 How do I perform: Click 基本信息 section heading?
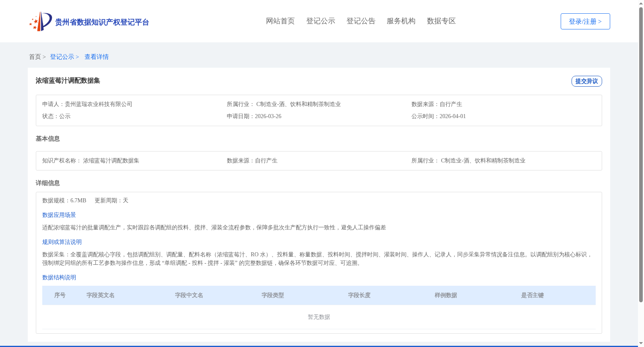(x=47, y=139)
